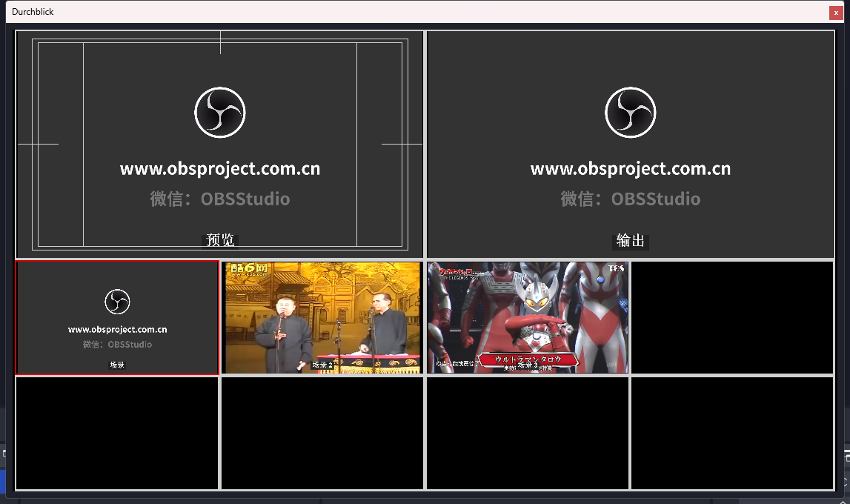Close the Durchblick multiview window
Viewport: 850px width, 504px height.
tap(835, 13)
